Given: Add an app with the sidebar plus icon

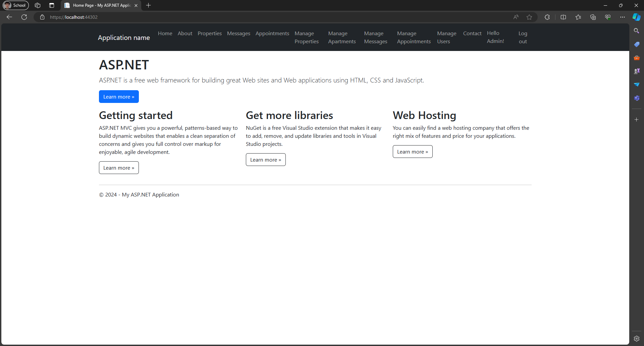Looking at the screenshot, I should tap(637, 119).
